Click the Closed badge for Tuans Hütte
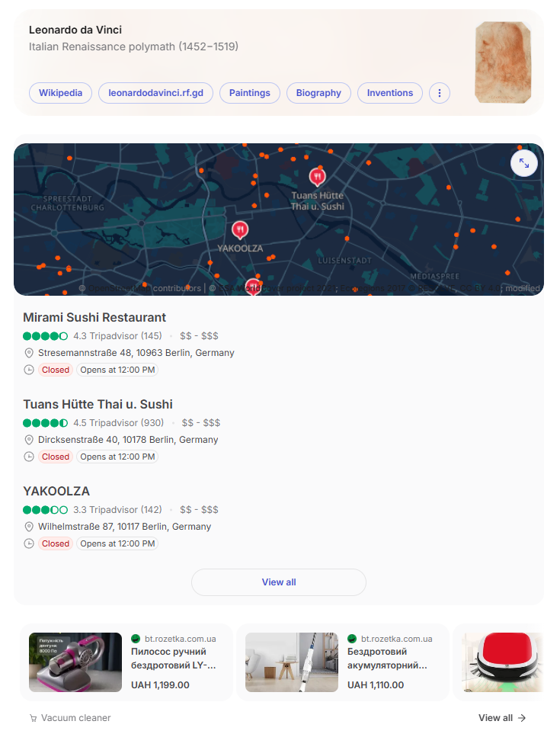The width and height of the screenshot is (560, 734). (x=56, y=457)
